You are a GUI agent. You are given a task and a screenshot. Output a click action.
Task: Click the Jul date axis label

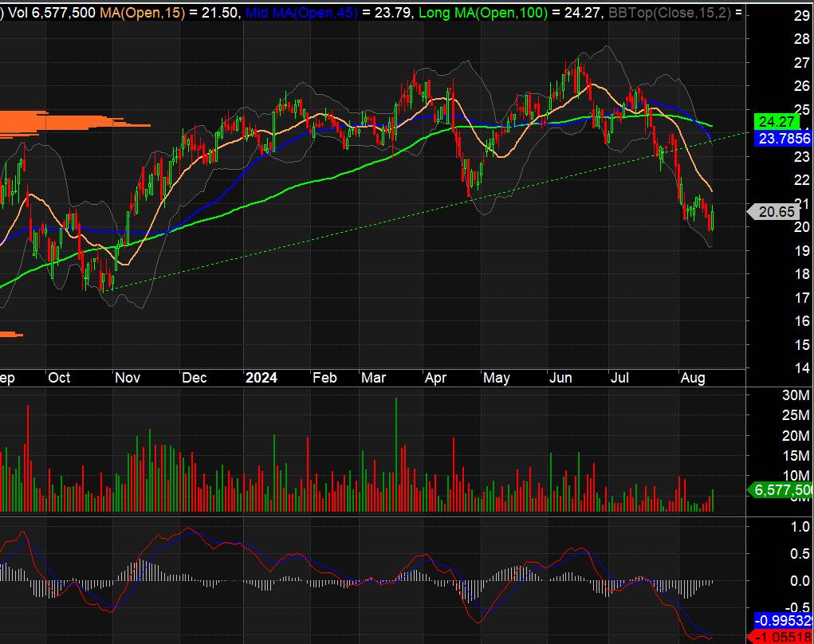(619, 377)
